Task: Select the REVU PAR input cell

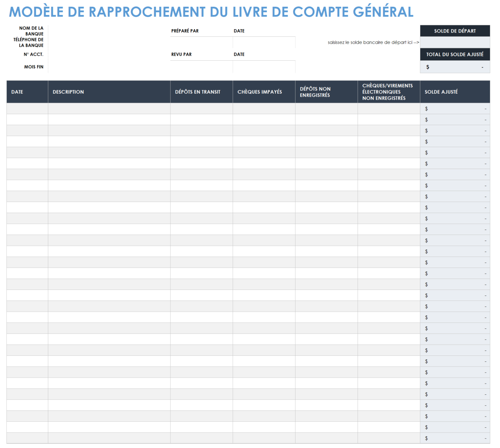Action: tap(201, 67)
